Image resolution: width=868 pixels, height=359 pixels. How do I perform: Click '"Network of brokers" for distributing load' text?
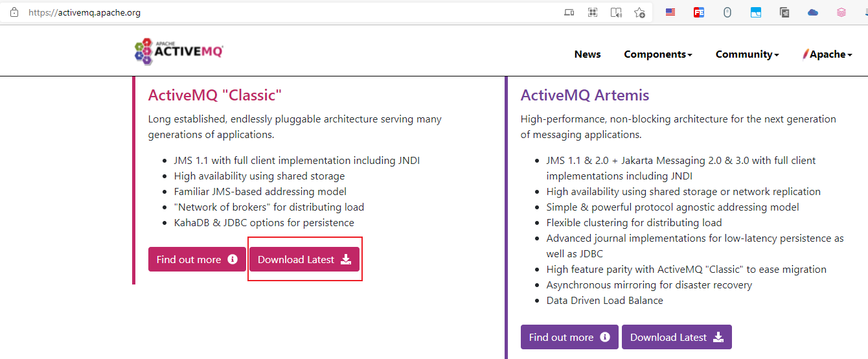[269, 207]
